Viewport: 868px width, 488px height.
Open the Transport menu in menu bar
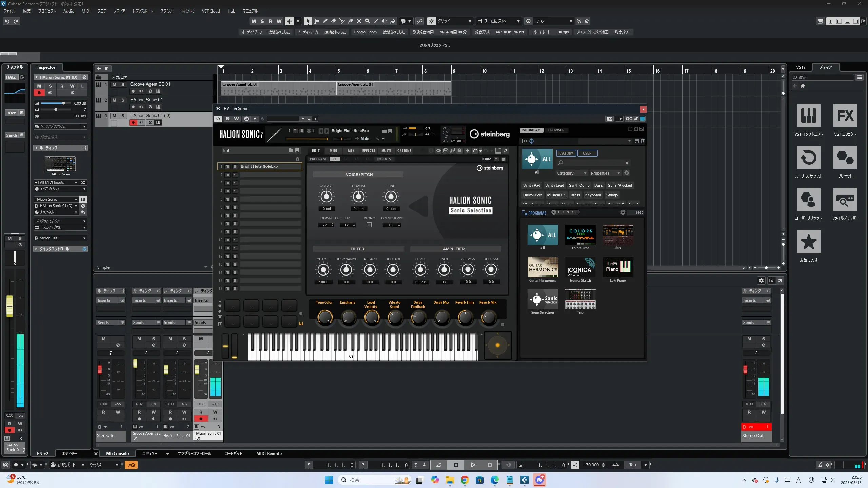[142, 11]
